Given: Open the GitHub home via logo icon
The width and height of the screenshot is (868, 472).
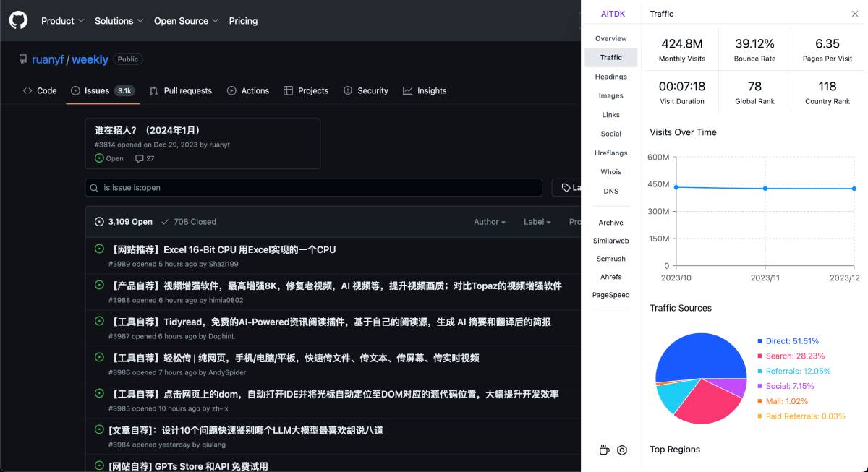Looking at the screenshot, I should click(x=17, y=20).
